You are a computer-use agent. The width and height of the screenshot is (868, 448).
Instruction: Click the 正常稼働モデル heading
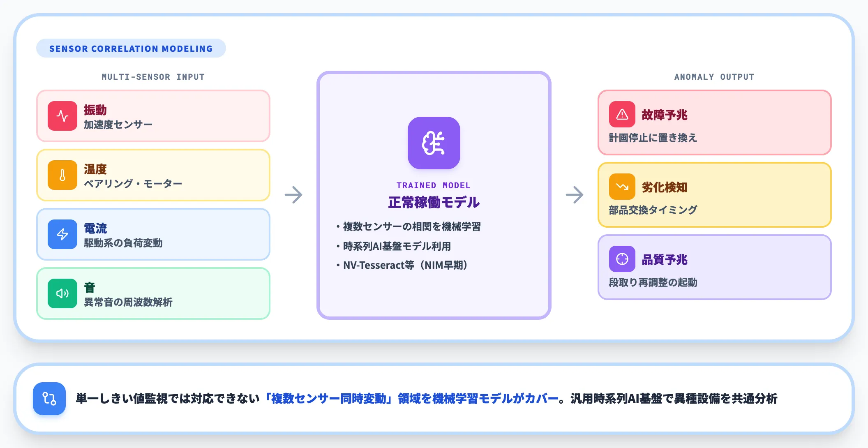[x=434, y=202]
